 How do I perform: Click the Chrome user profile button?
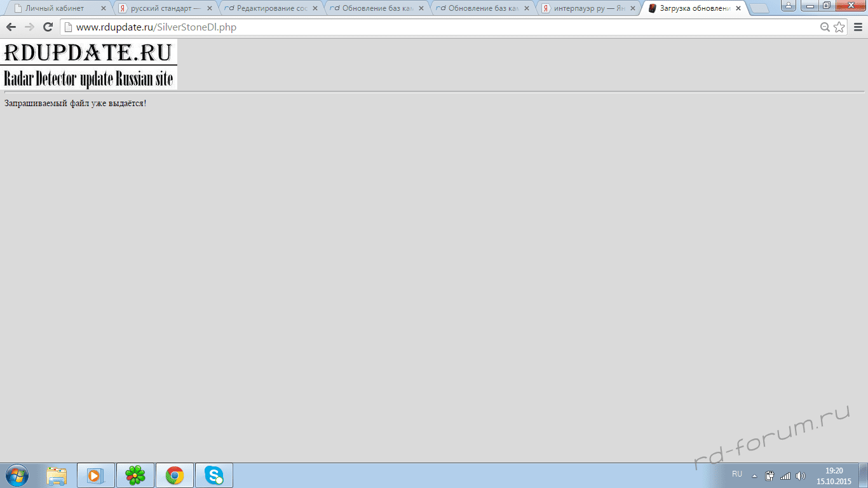788,6
